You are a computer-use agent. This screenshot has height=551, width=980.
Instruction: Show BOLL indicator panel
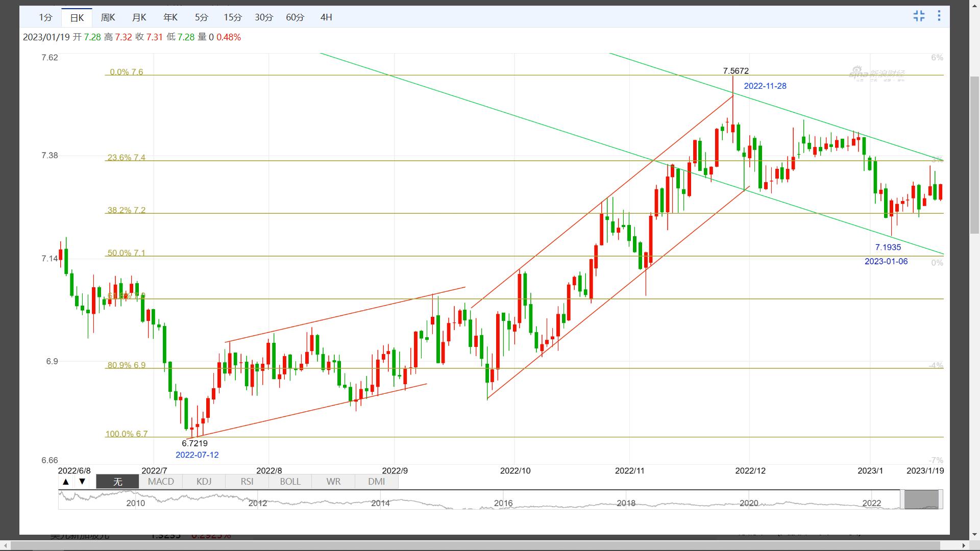(x=290, y=482)
